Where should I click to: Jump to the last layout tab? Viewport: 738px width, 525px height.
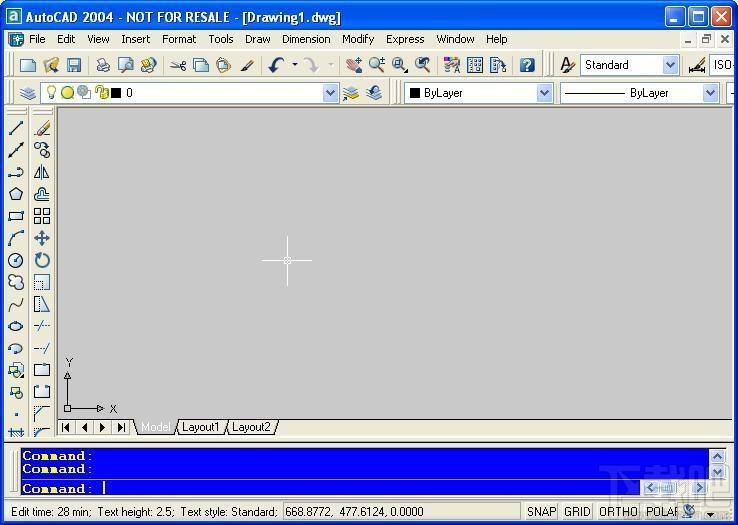[121, 427]
